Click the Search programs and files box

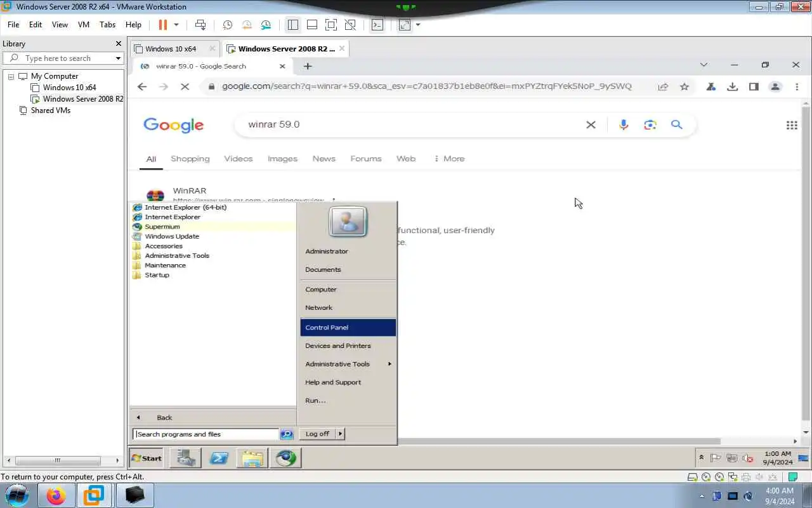coord(206,434)
